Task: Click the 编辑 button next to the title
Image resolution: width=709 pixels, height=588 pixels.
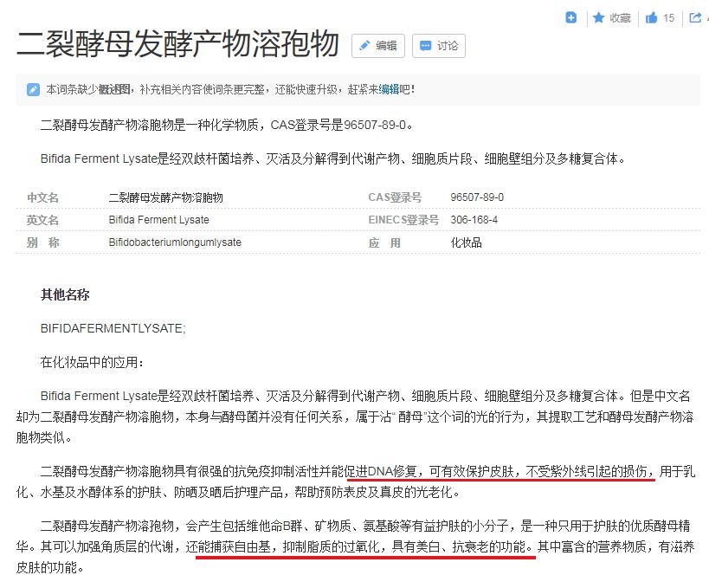Action: coord(377,48)
